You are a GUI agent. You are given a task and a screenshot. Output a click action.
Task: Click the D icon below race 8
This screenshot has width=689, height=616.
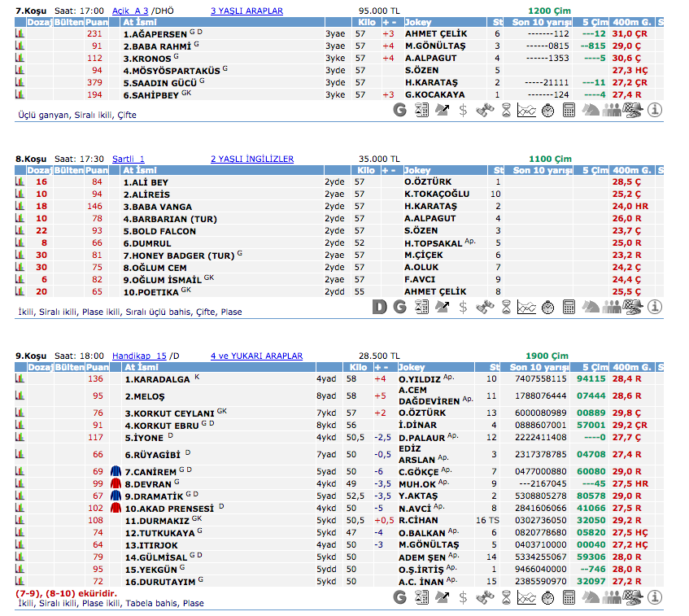point(379,307)
